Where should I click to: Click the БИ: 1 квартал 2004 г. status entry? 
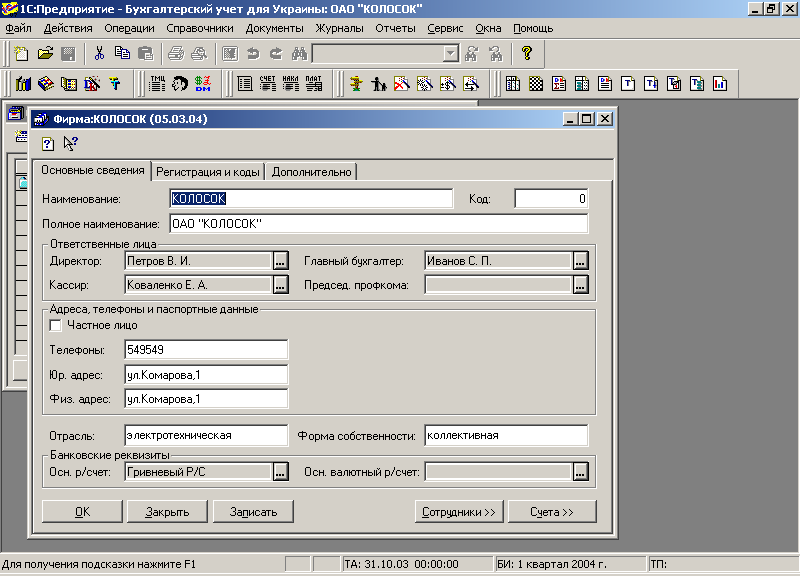570,564
